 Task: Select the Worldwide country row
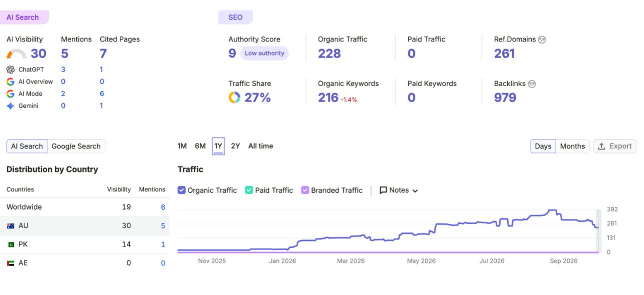[x=85, y=207]
